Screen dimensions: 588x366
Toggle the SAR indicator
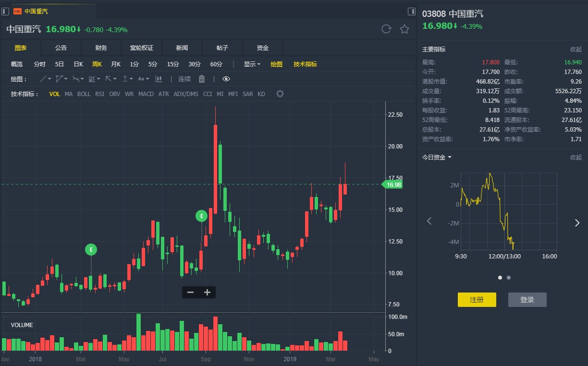pos(247,94)
